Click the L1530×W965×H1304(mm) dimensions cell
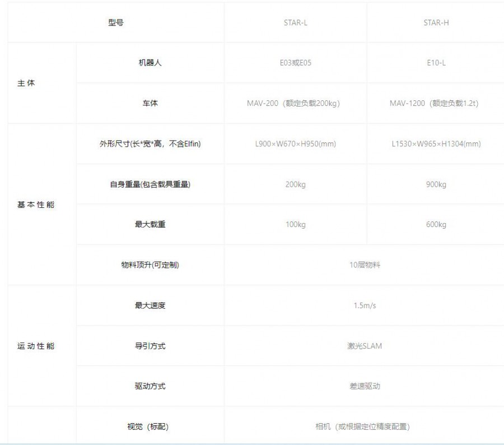 [x=436, y=144]
